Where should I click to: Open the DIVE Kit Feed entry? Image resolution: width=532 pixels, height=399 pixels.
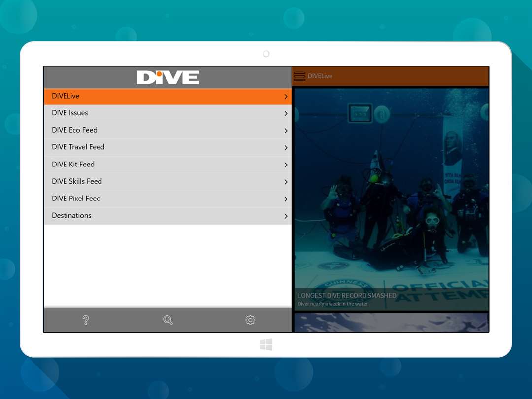pos(167,165)
